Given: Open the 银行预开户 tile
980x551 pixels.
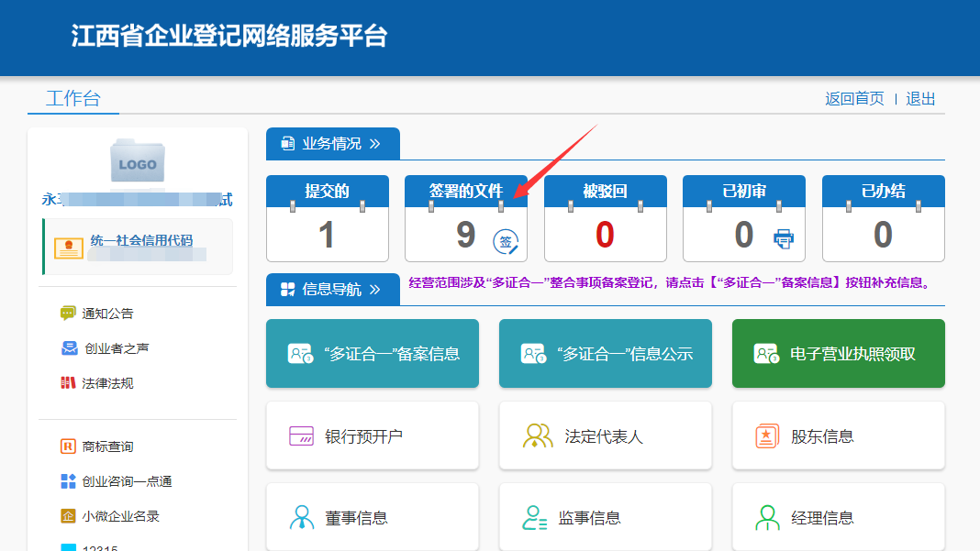Looking at the screenshot, I should point(373,435).
